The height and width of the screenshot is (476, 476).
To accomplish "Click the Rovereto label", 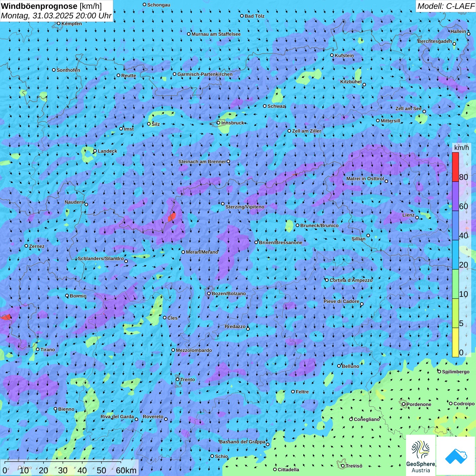I will pos(153,417).
